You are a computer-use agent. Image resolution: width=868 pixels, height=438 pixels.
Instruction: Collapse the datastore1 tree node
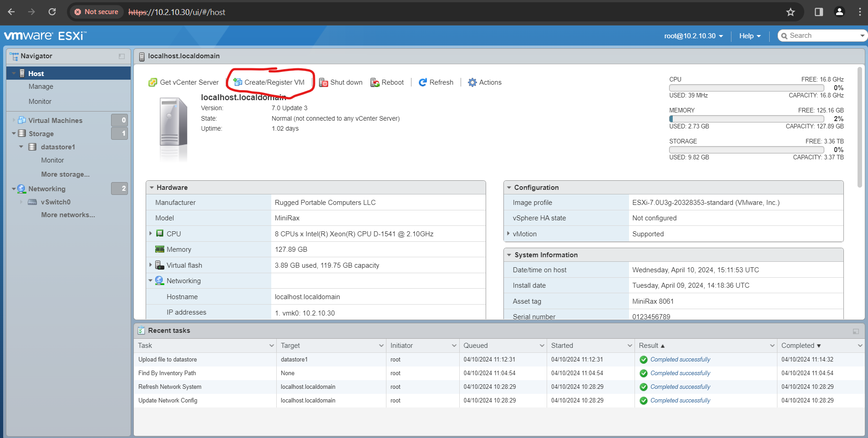pos(21,147)
